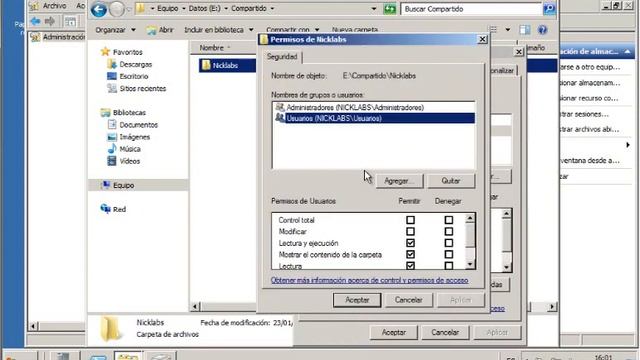
Task: Click the Buscar Compartido search field
Action: [x=471, y=9]
